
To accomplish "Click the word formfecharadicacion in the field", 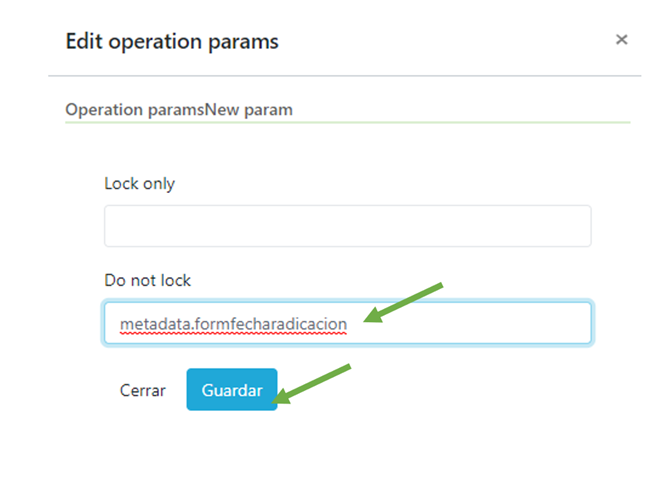I will 266,324.
